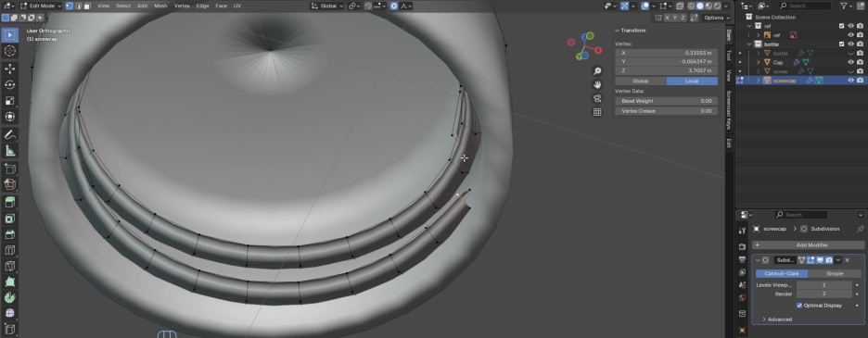Open the Scene properties tab icon

tap(742, 286)
